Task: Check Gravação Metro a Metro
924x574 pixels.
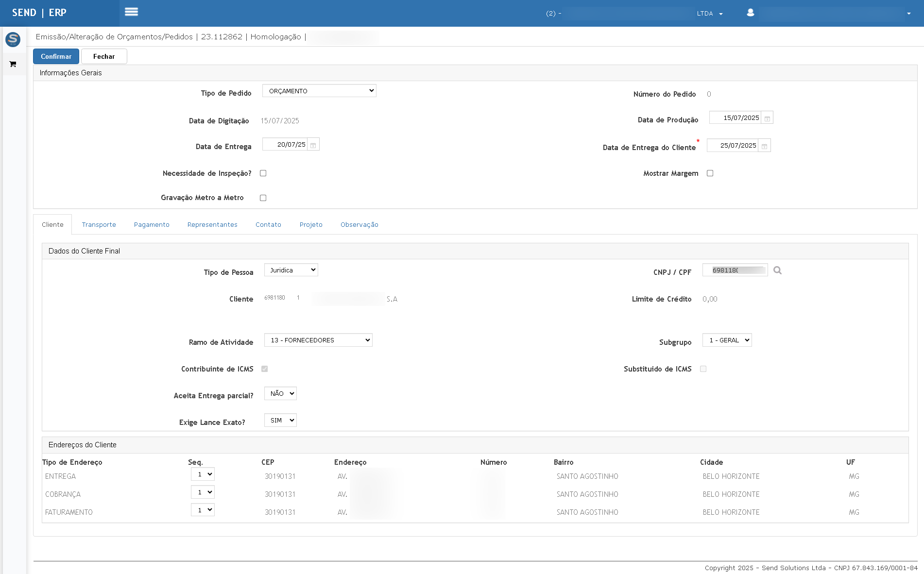Action: pos(263,198)
